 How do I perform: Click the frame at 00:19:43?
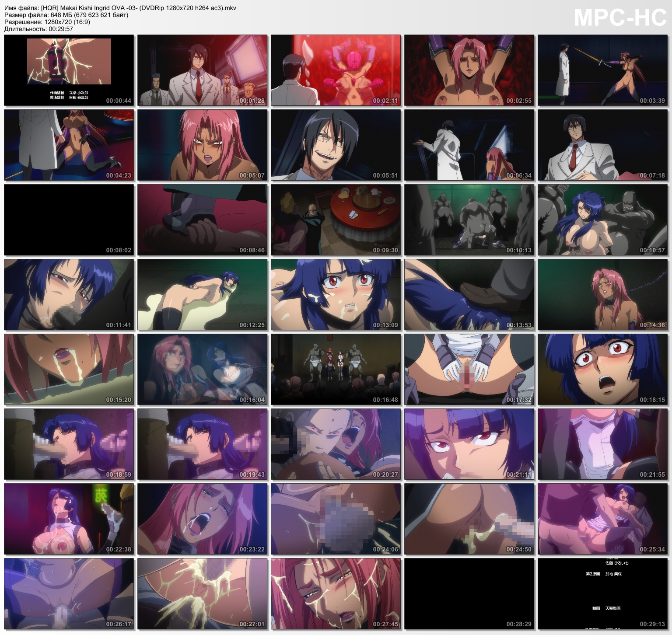point(203,444)
